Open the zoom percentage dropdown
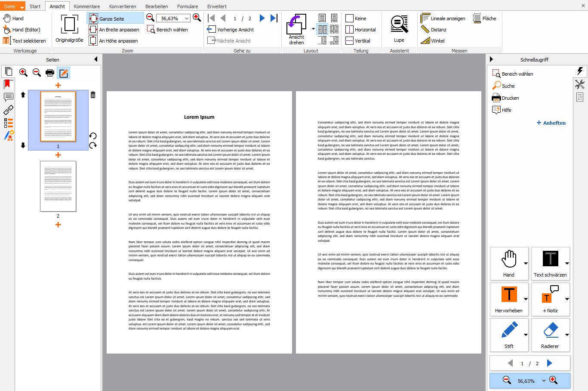Viewport: 588px width, 391px height. coord(187,18)
